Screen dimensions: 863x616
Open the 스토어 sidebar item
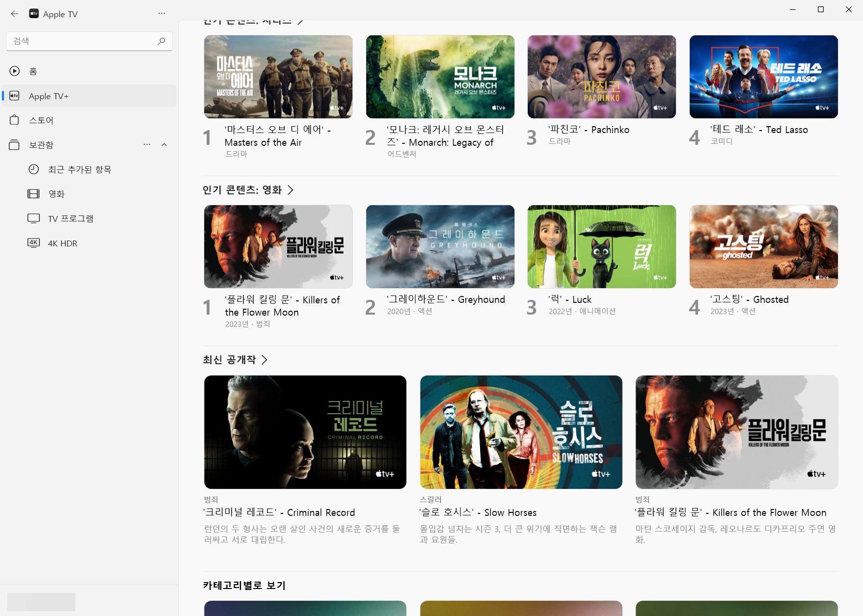click(x=89, y=120)
